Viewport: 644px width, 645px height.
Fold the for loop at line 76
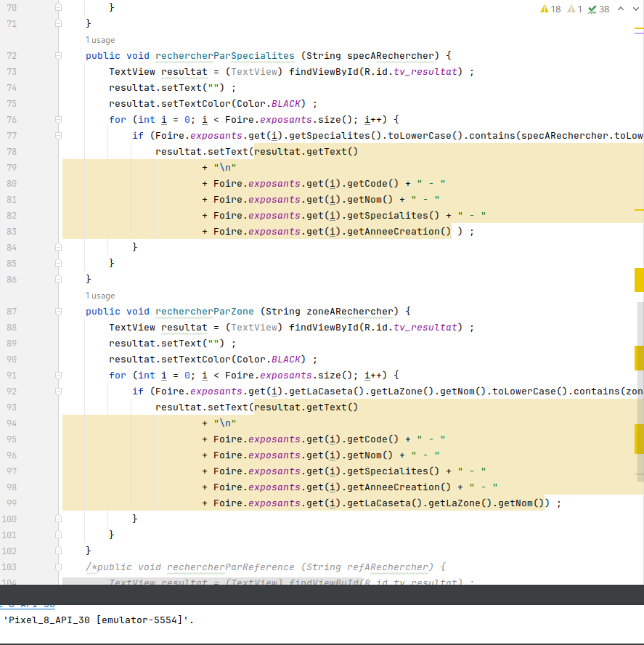(x=58, y=120)
